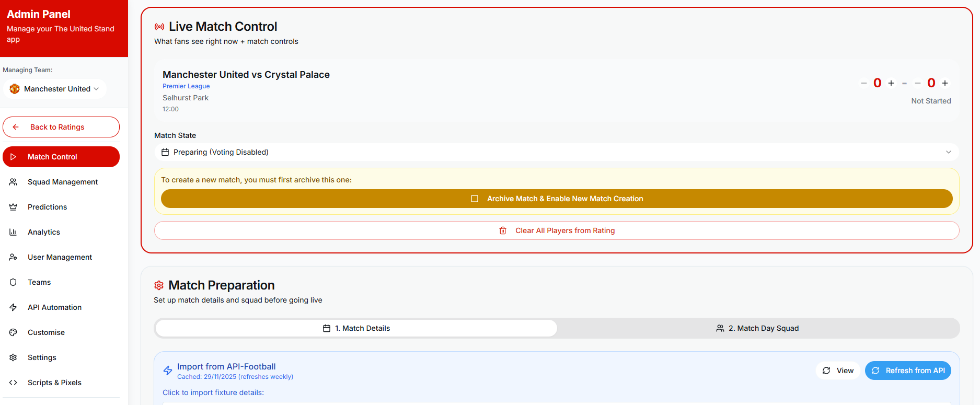Click the sync icon on Refresh from API
Image resolution: width=980 pixels, height=405 pixels.
(875, 371)
